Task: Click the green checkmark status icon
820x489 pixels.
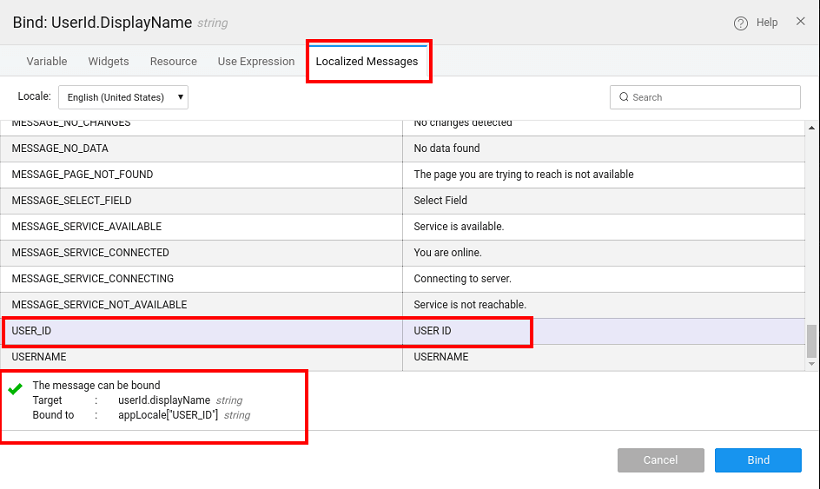Action: point(15,388)
